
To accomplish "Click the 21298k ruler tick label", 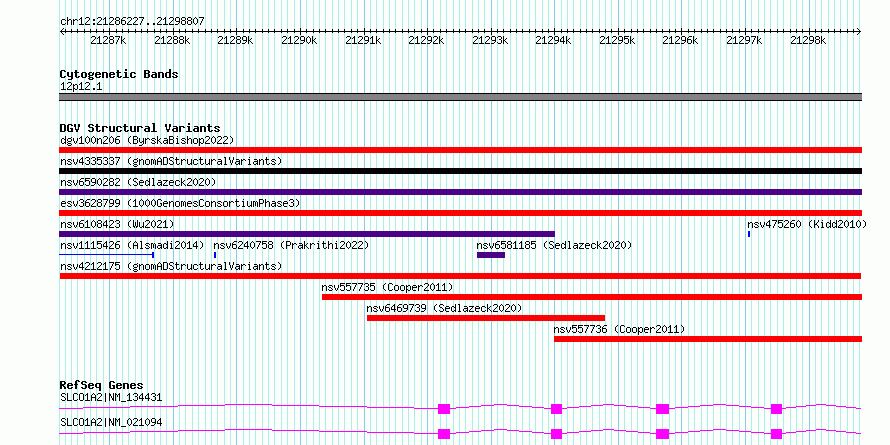I will point(808,41).
